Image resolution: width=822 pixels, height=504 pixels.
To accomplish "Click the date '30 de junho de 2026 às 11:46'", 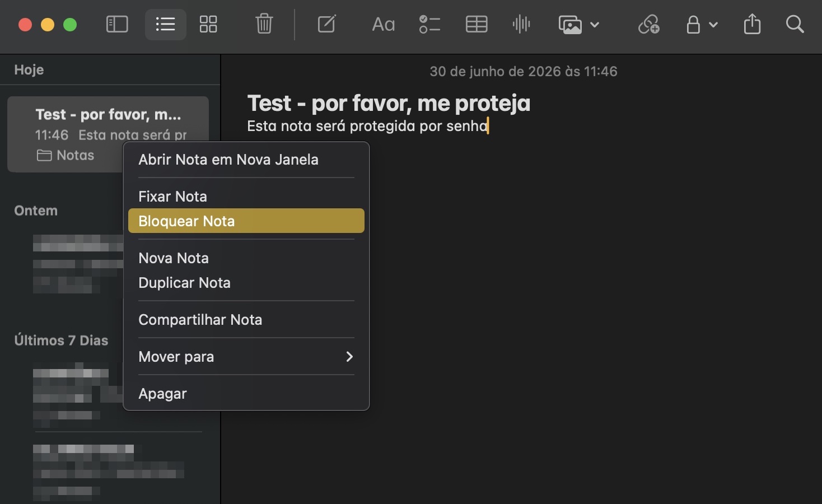I will click(x=524, y=72).
